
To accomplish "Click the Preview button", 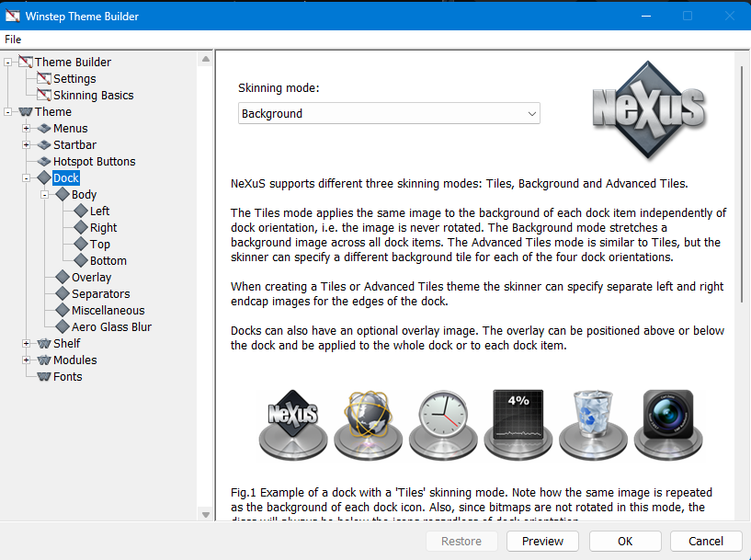I will coord(542,541).
